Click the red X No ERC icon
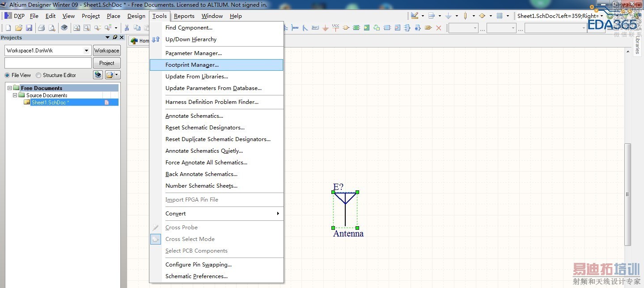Screen dimensions: 644x288 438,28
